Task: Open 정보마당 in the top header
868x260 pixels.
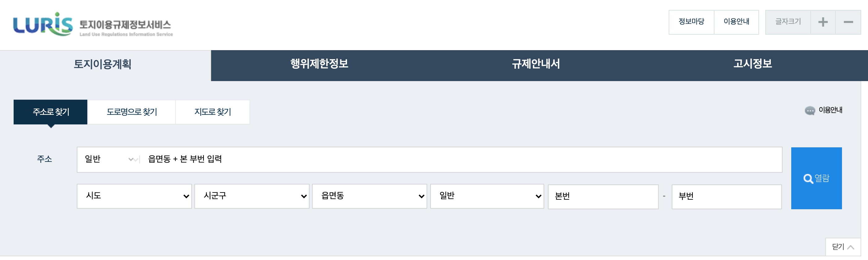Action: [x=691, y=22]
